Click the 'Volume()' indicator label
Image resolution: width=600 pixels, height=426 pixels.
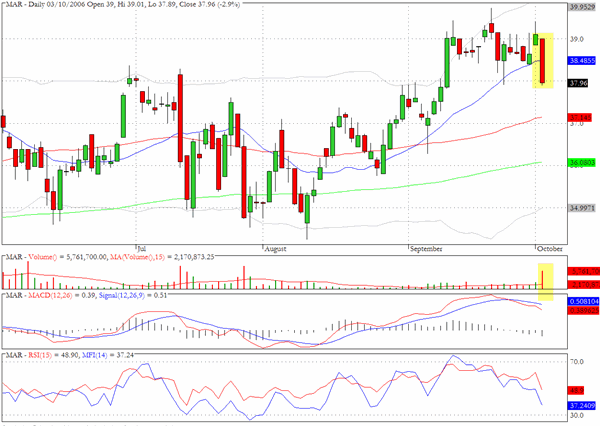(42, 257)
